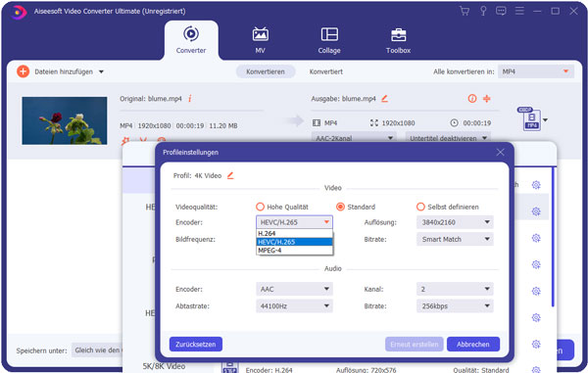Switch to the Converter tab
The image size is (588, 373).
[x=191, y=40]
